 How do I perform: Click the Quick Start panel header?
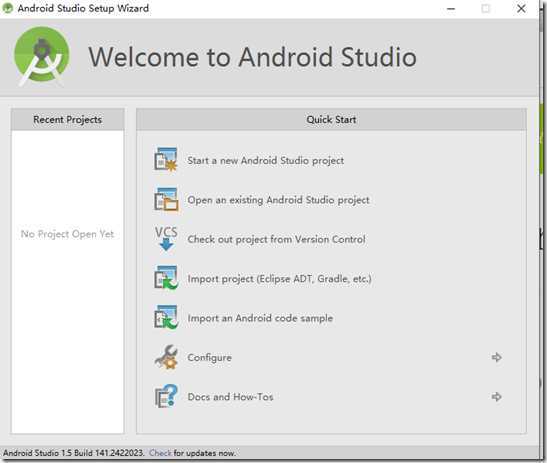pyautogui.click(x=331, y=119)
